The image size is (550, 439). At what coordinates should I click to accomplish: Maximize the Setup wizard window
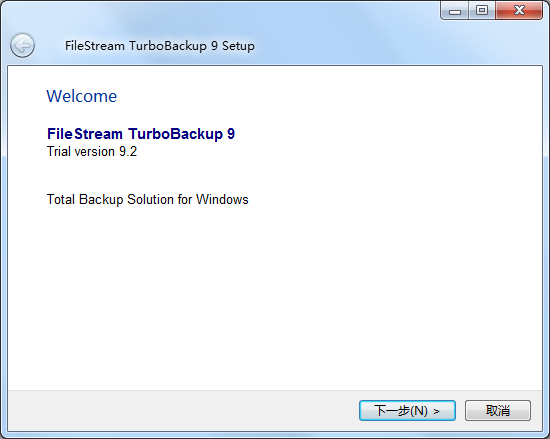pyautogui.click(x=482, y=11)
